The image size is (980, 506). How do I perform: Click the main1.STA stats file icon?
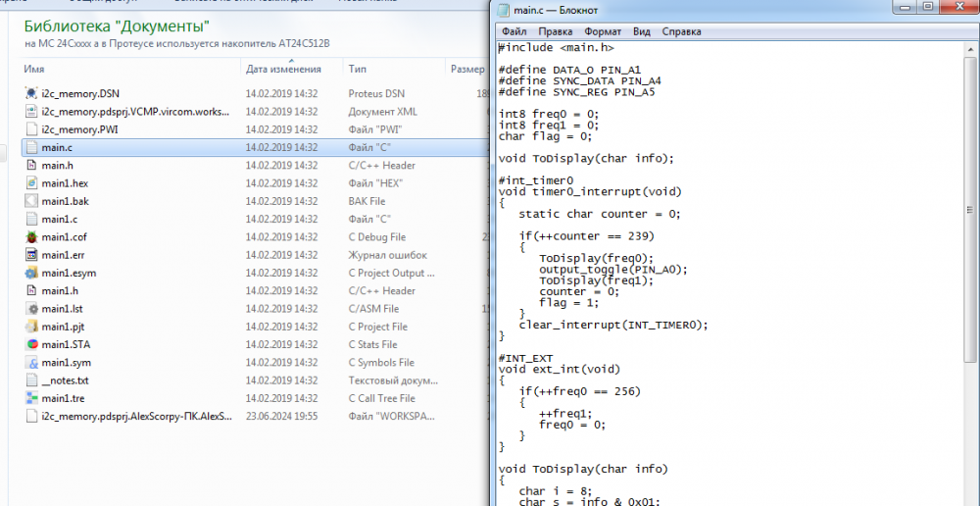(32, 345)
